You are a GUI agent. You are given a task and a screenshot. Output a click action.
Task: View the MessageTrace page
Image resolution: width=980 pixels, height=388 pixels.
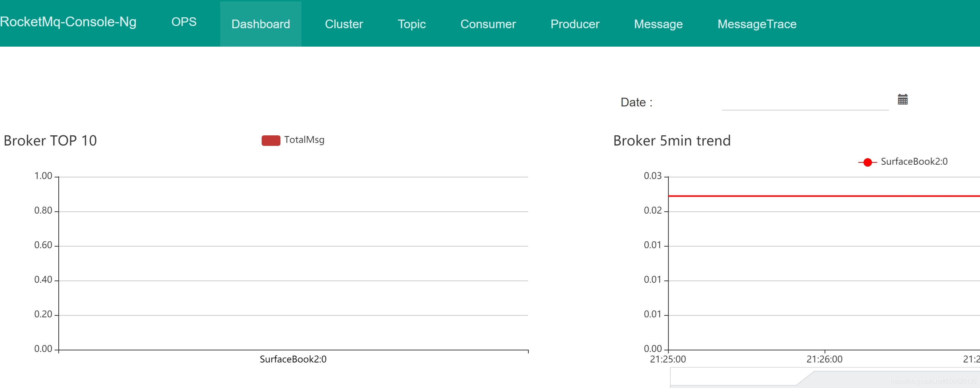757,24
